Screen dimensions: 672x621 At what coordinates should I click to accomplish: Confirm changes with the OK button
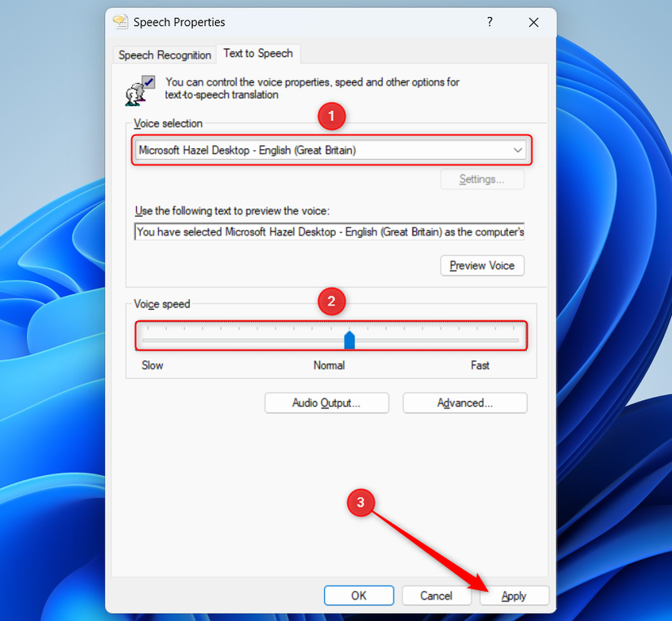[358, 596]
